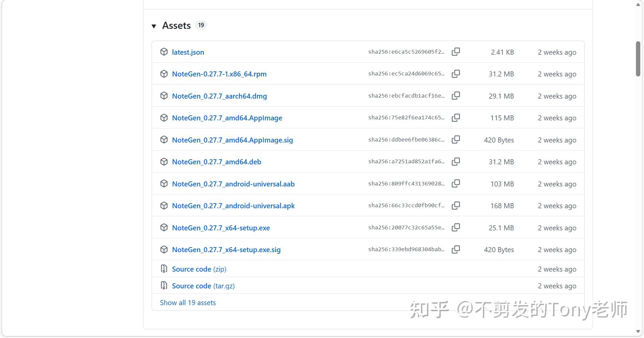Image resolution: width=644 pixels, height=338 pixels.
Task: Click package icon beside NoteGen rpm
Action: click(164, 74)
